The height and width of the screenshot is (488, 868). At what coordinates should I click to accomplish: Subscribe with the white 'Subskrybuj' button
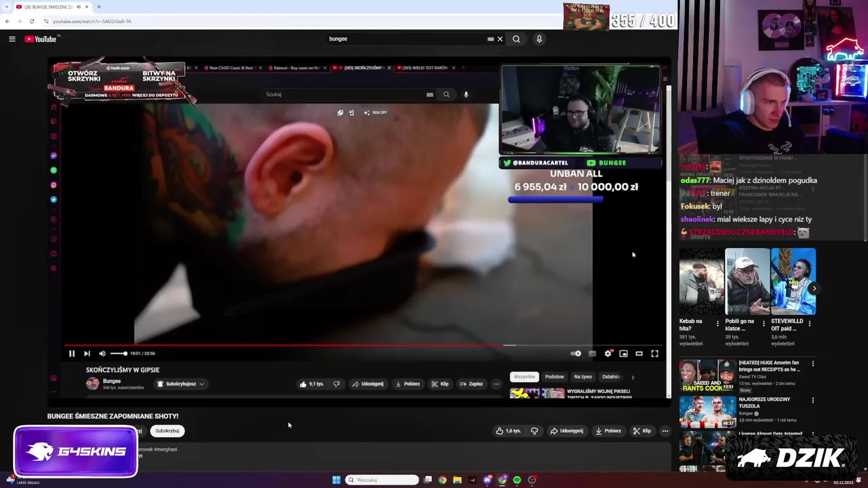[x=167, y=431]
